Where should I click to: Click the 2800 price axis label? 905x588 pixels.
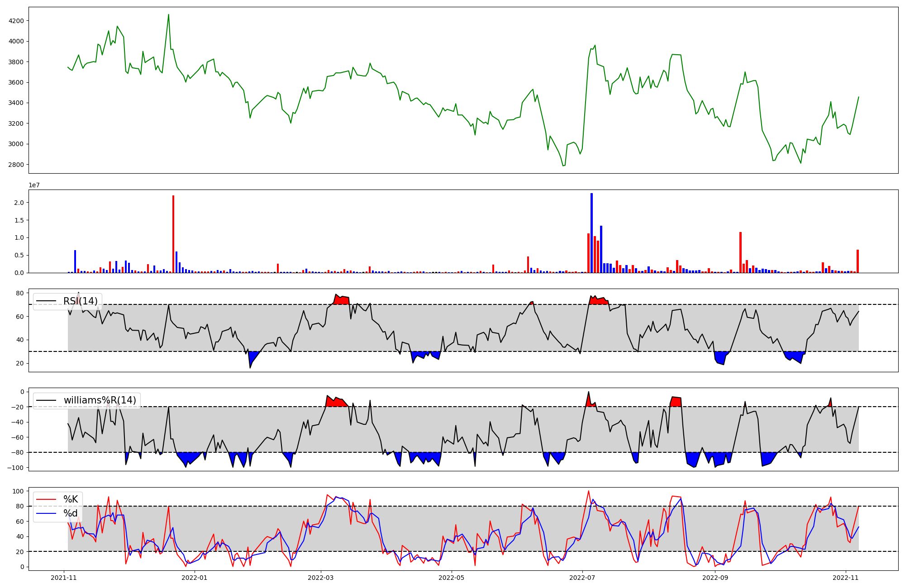click(16, 165)
